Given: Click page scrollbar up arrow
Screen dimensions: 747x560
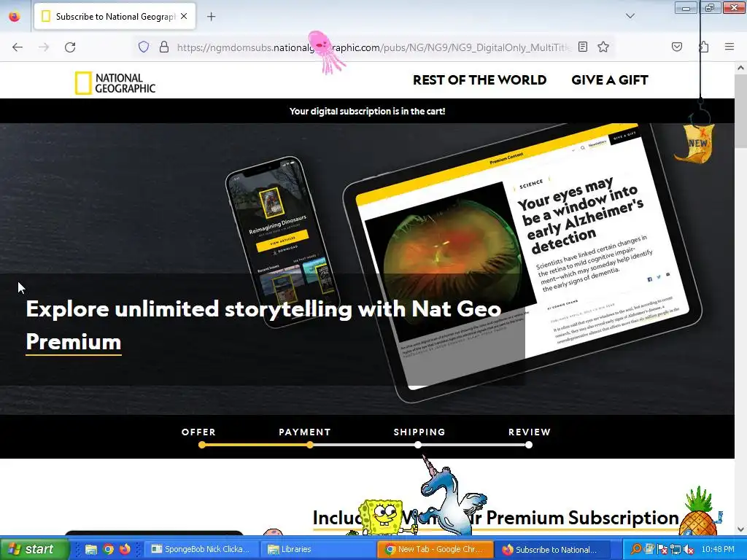Looking at the screenshot, I should click(740, 68).
